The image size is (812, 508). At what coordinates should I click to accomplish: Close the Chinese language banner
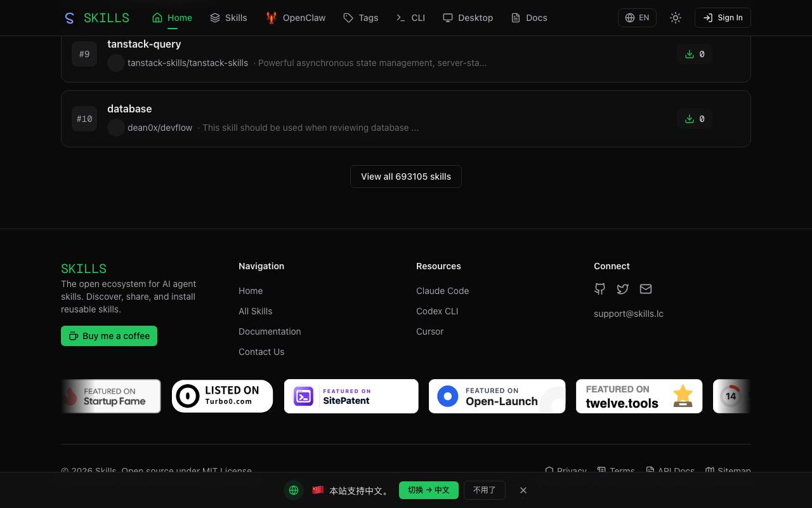coord(523,490)
